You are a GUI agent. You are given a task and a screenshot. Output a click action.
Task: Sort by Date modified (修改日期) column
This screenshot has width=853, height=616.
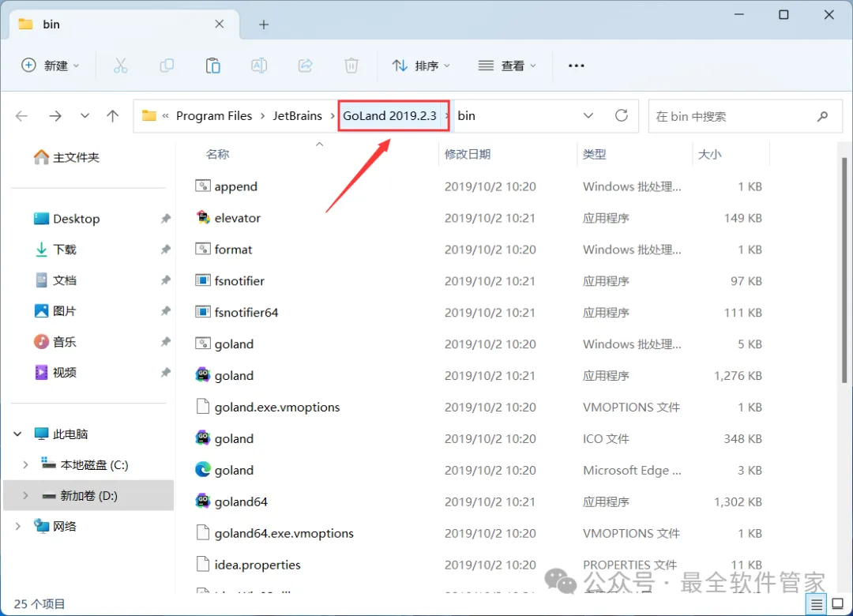pyautogui.click(x=468, y=155)
